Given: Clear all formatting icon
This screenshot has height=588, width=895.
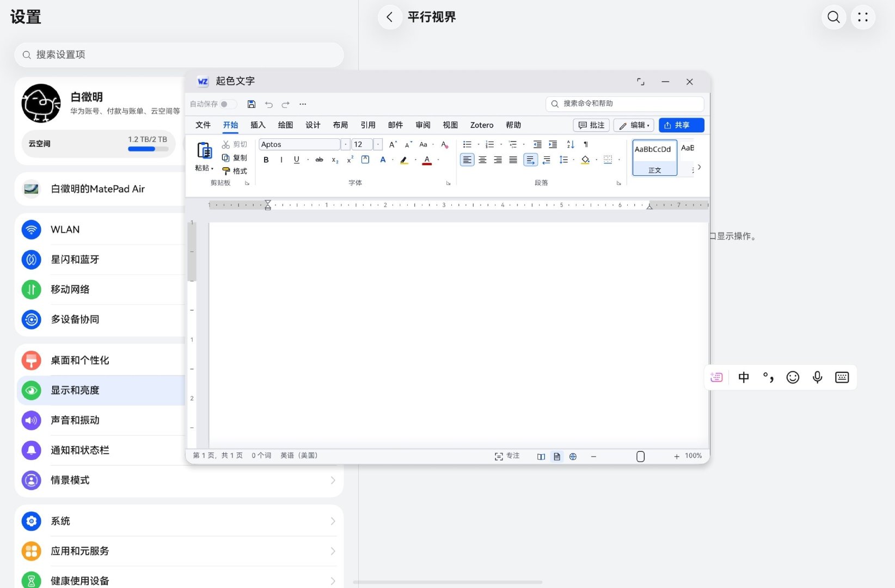Looking at the screenshot, I should 445,144.
